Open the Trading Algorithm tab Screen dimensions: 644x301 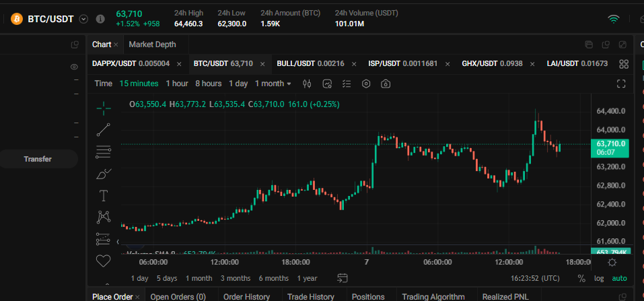[433, 296]
